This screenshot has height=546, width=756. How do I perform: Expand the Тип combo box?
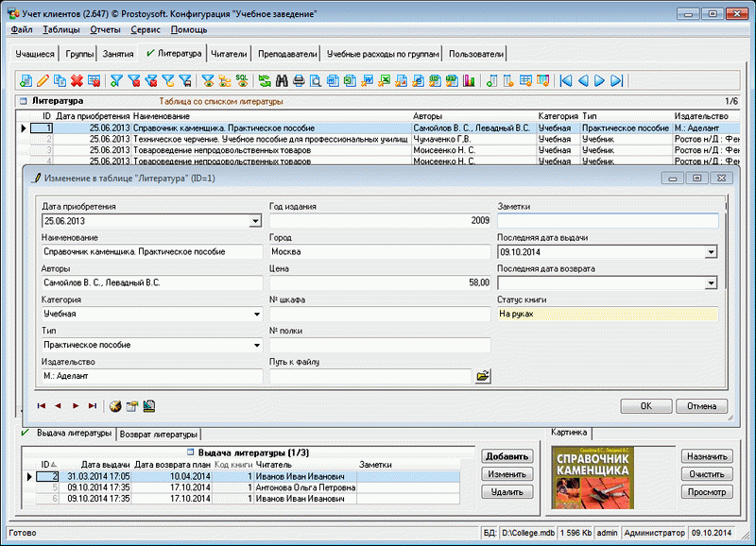coord(255,345)
